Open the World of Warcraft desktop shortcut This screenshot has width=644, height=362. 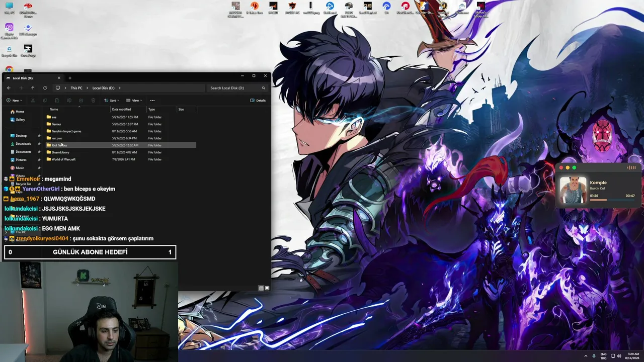443,9
